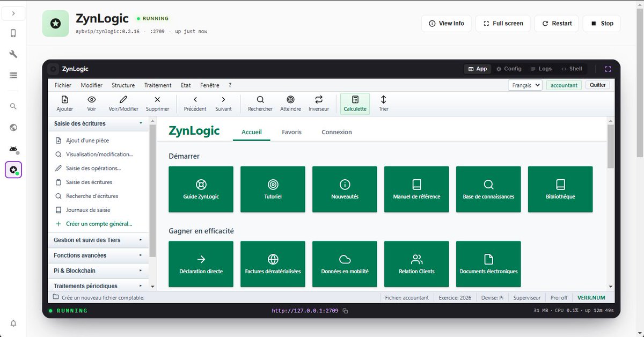The width and height of the screenshot is (644, 337).
Task: Copy the 127.0.0.1:2709 URL icon
Action: click(346, 311)
